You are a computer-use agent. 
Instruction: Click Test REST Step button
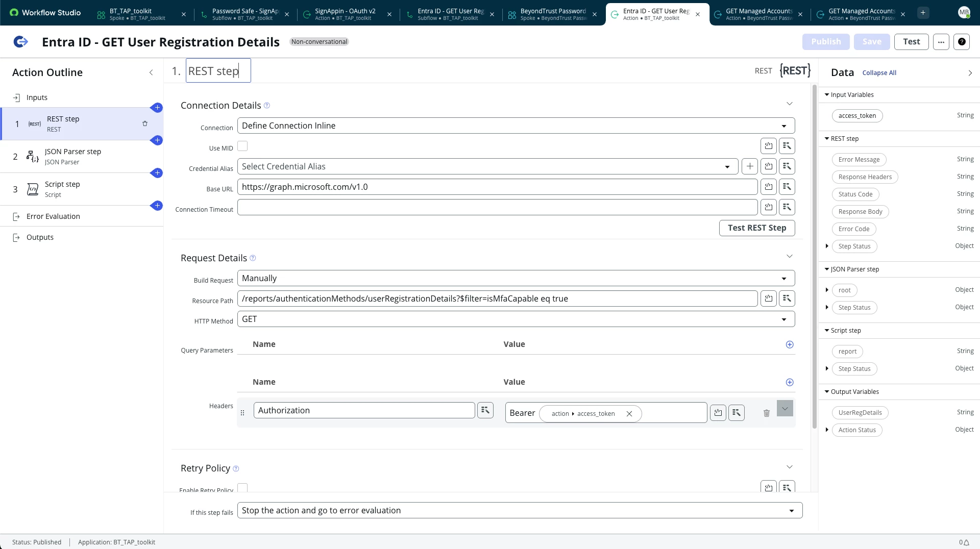pos(757,228)
